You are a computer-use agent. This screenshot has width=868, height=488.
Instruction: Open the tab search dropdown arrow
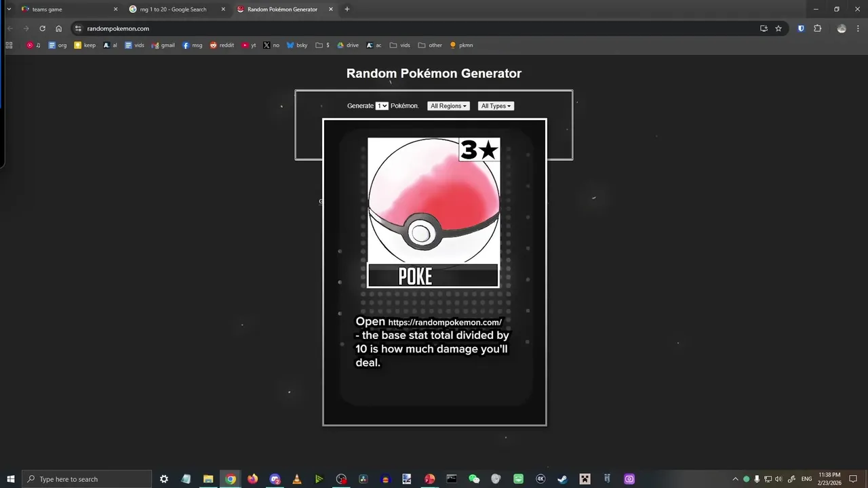coord(9,9)
